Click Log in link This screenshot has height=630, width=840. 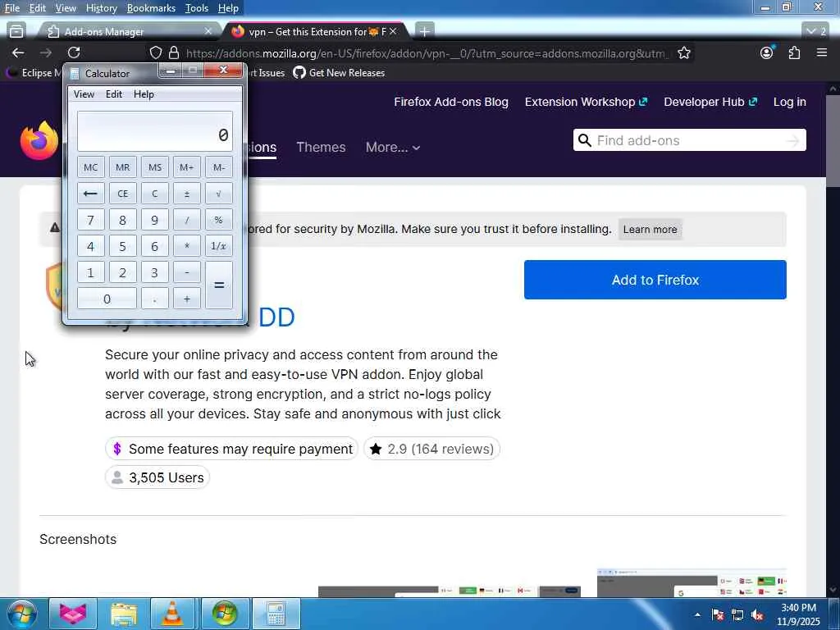790,102
